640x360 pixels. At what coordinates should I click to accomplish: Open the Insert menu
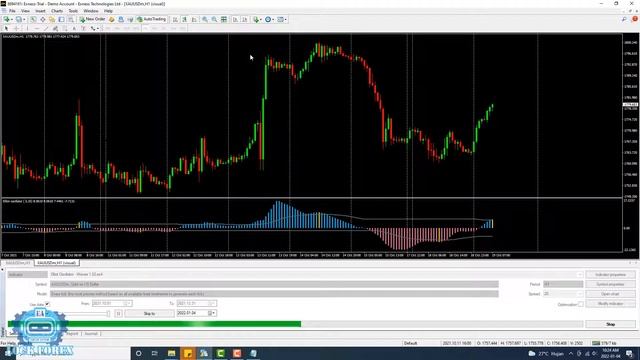pyautogui.click(x=40, y=11)
